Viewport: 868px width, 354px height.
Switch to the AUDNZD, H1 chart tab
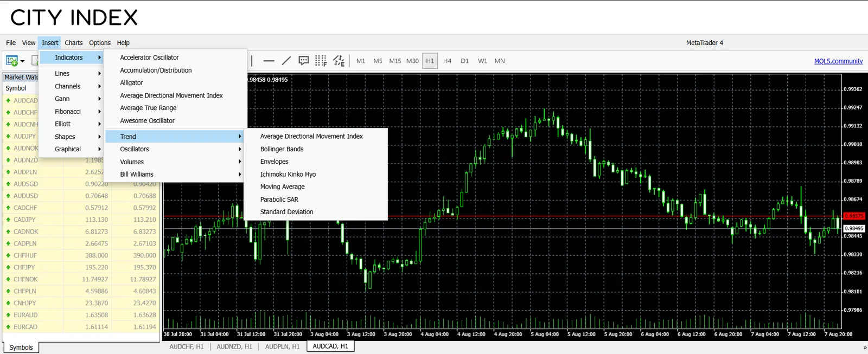(234, 346)
